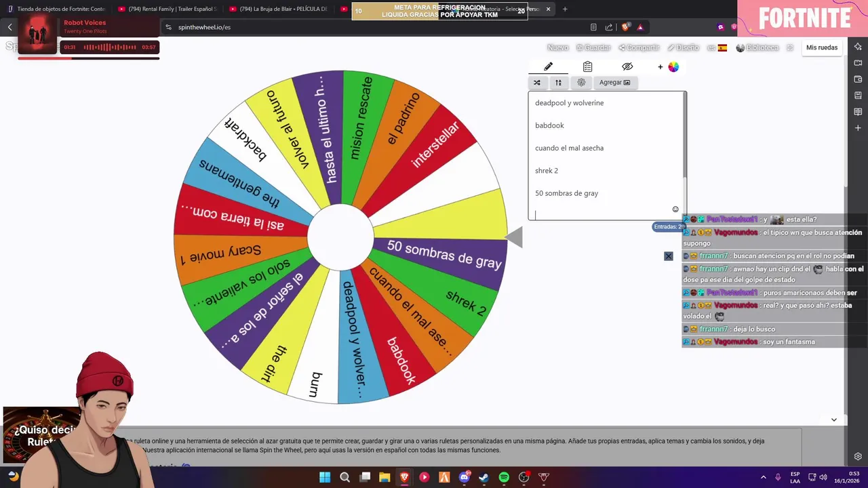Open Steam from the taskbar
Screen dimensions: 868x488
pyautogui.click(x=484, y=477)
